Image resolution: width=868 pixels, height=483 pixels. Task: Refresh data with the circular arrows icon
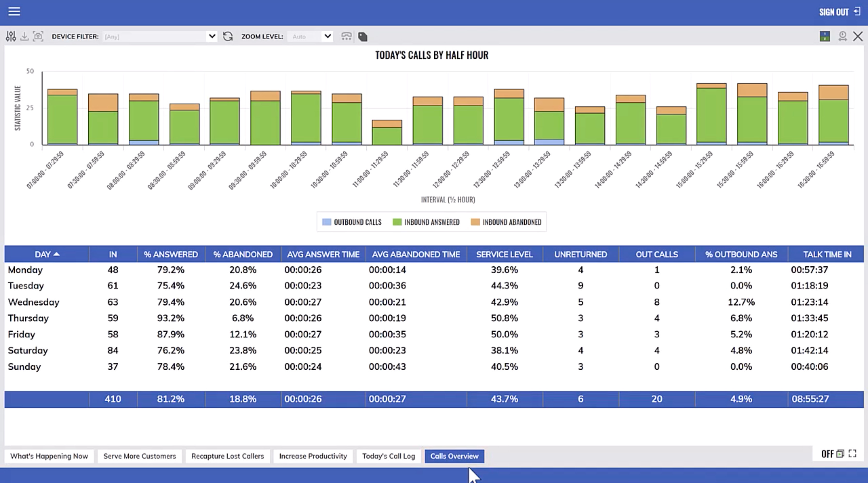[228, 36]
